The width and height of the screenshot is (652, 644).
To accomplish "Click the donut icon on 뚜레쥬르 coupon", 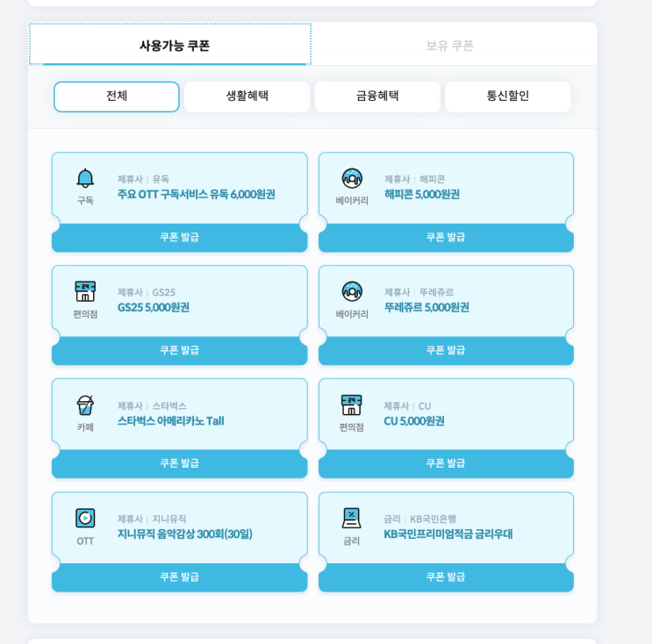I will click(352, 291).
